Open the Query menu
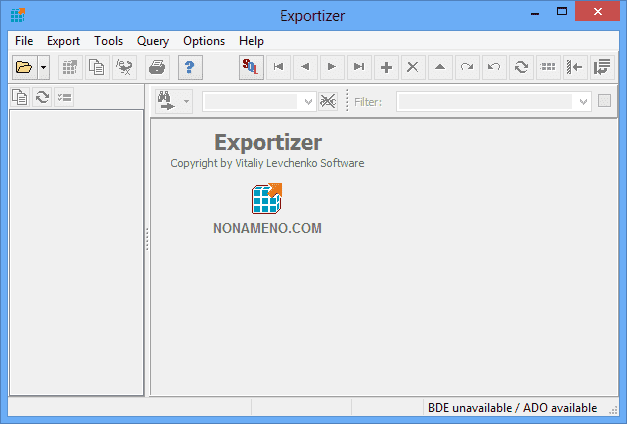The height and width of the screenshot is (424, 627). (153, 41)
